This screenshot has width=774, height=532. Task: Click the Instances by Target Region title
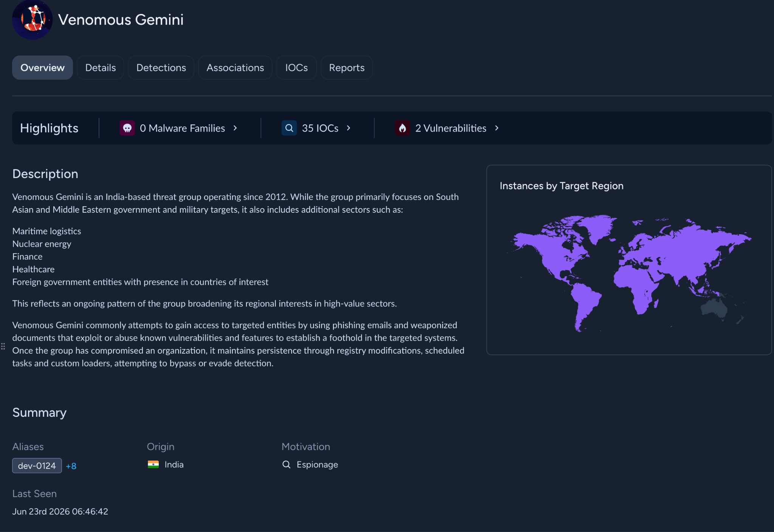click(x=562, y=186)
